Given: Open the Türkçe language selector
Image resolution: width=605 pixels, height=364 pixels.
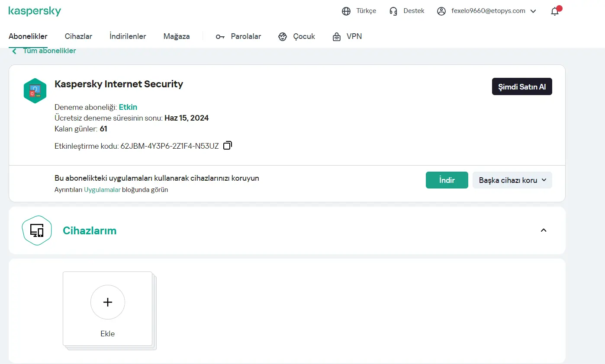Looking at the screenshot, I should 366,11.
